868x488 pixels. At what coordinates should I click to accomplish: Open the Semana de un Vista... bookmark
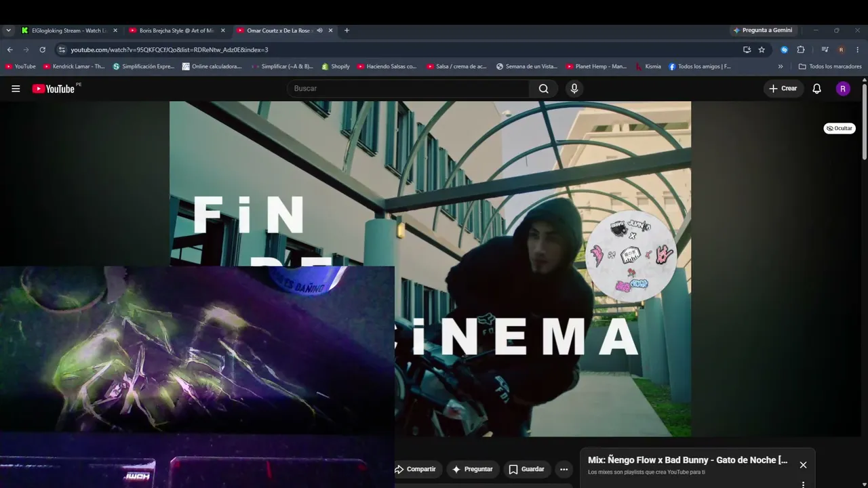[x=527, y=66]
